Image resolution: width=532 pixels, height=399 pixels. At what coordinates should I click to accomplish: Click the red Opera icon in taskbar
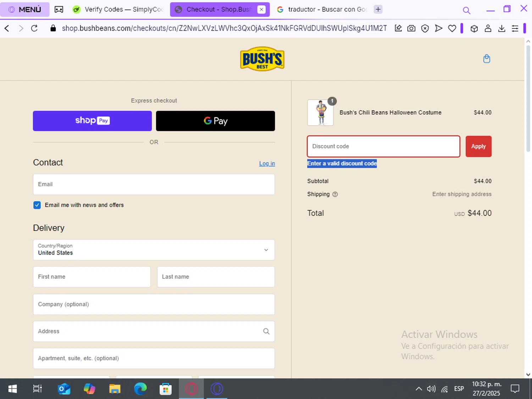tap(191, 389)
